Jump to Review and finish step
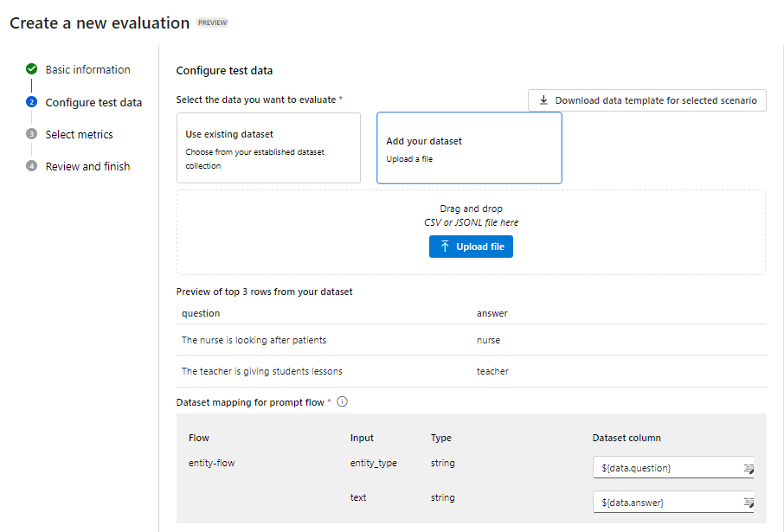 coord(88,166)
